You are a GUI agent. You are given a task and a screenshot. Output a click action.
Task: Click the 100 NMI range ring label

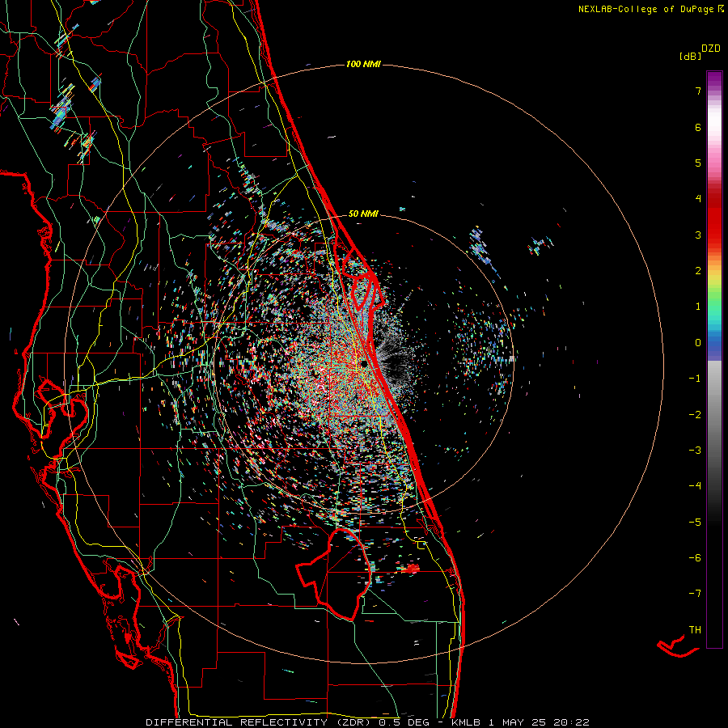(363, 64)
